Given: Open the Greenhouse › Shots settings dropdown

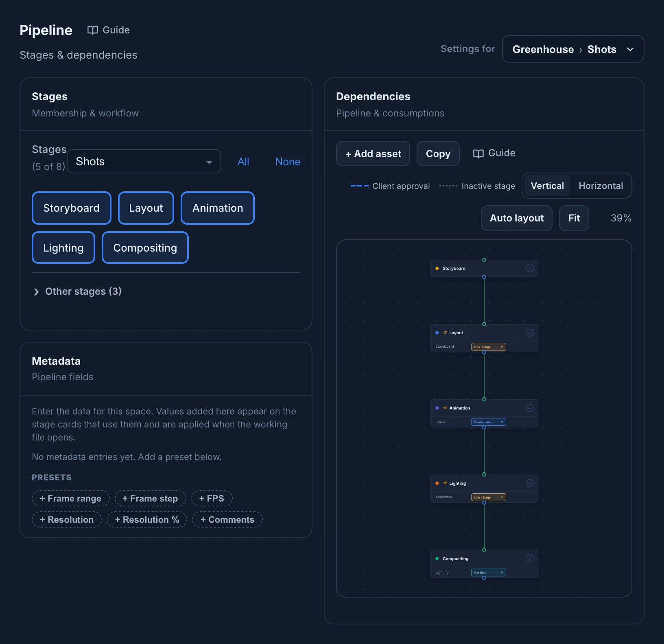Looking at the screenshot, I should click(x=573, y=49).
